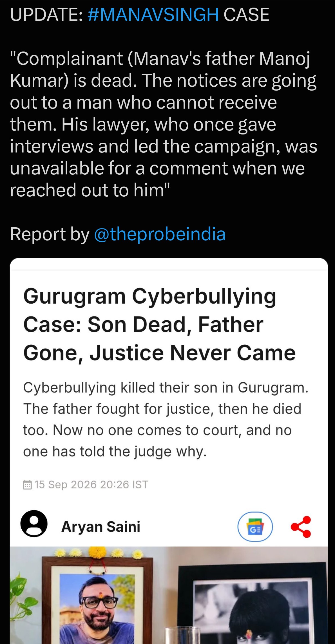Tap Aryan Saini's profile avatar icon
This screenshot has height=644, width=335.
(x=34, y=524)
